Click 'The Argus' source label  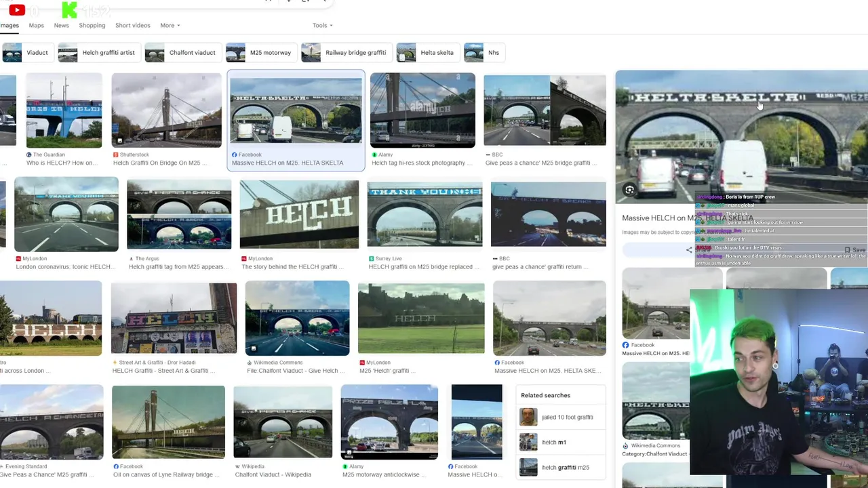(x=147, y=258)
